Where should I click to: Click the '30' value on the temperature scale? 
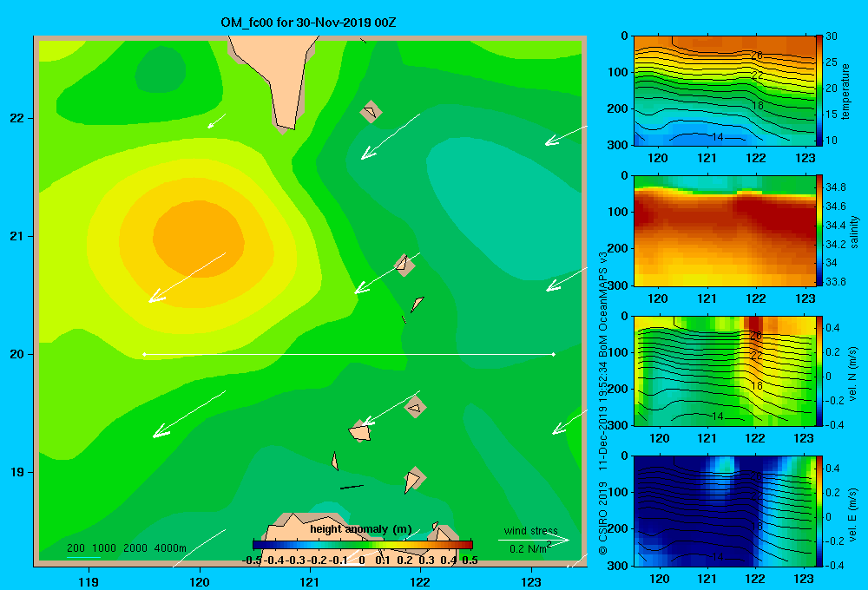tap(832, 36)
